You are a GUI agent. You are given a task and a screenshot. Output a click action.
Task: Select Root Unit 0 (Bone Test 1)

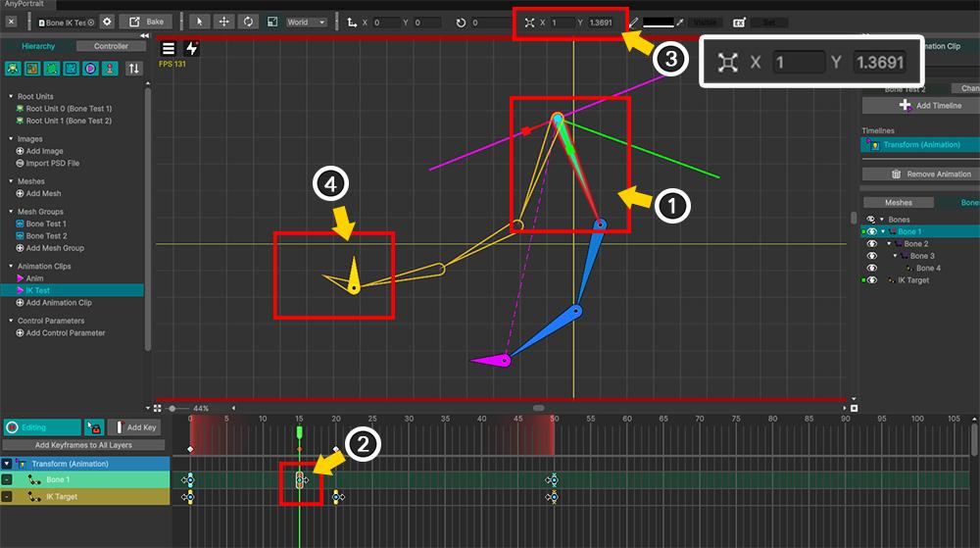pyautogui.click(x=69, y=109)
